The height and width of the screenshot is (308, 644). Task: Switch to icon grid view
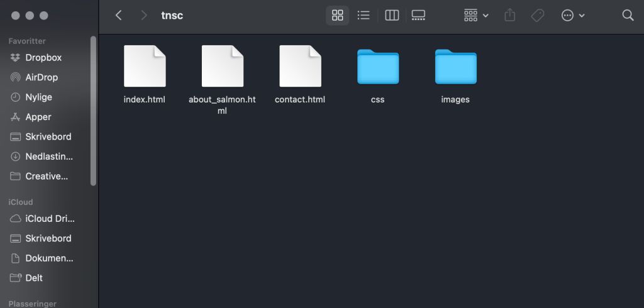[x=337, y=15]
